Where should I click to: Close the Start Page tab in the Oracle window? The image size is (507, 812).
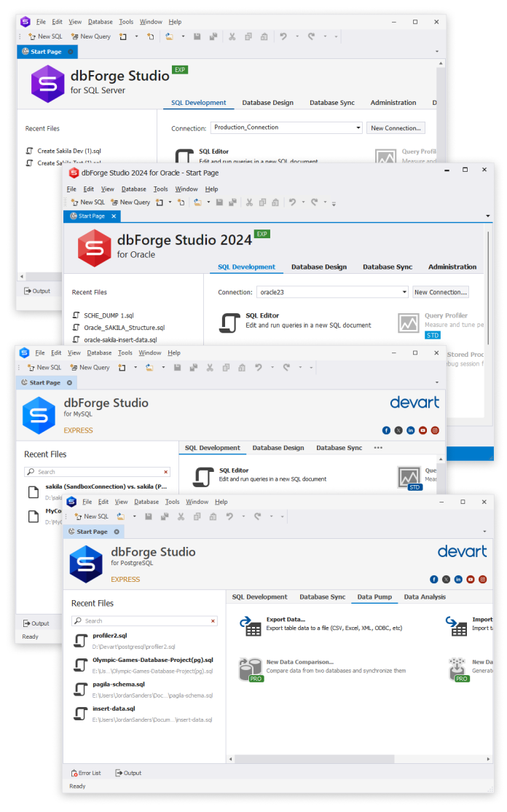click(x=114, y=216)
